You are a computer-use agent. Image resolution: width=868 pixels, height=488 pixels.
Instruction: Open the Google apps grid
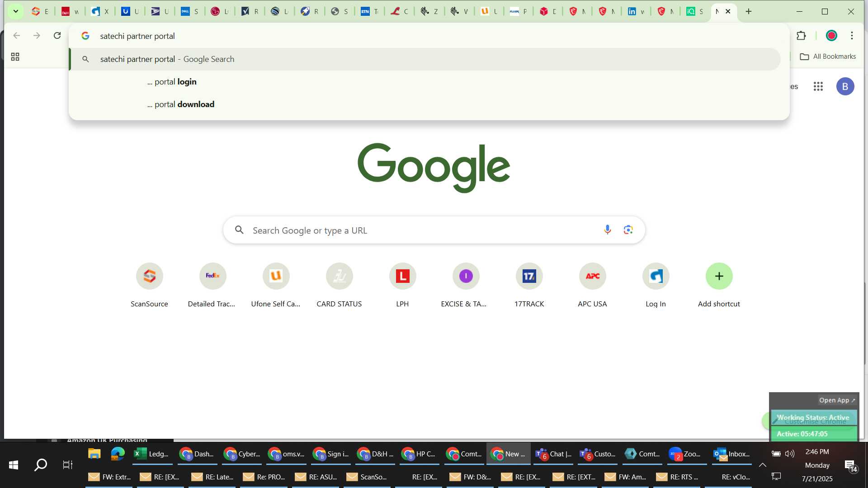[x=818, y=86]
